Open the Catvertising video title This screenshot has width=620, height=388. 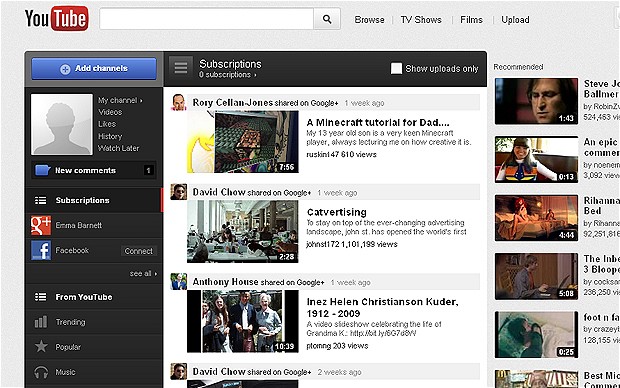(x=337, y=212)
